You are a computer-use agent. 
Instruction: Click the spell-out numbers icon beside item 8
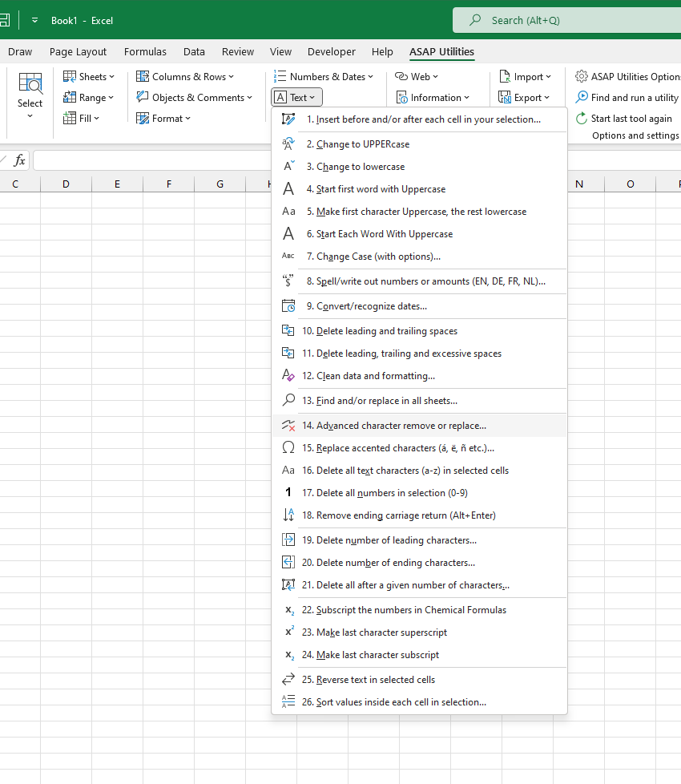288,281
